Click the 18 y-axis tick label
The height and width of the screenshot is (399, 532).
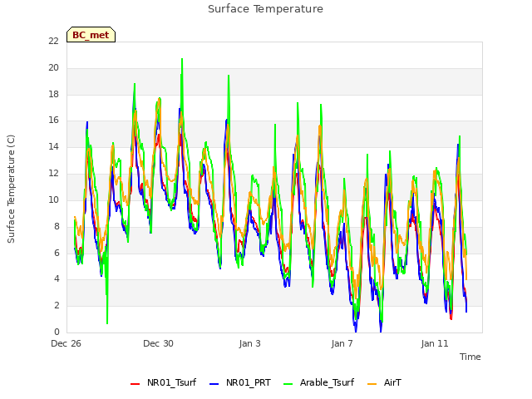pos(53,94)
